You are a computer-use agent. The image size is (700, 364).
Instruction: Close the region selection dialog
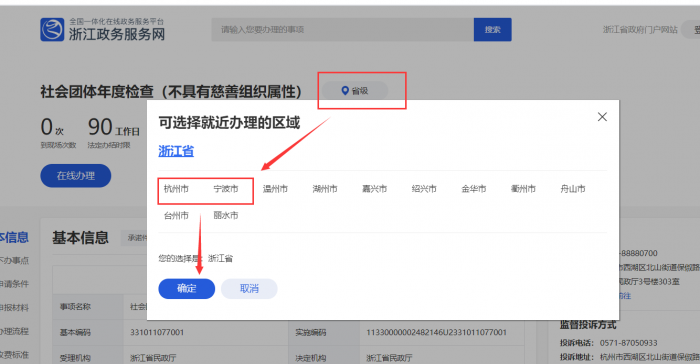(602, 117)
